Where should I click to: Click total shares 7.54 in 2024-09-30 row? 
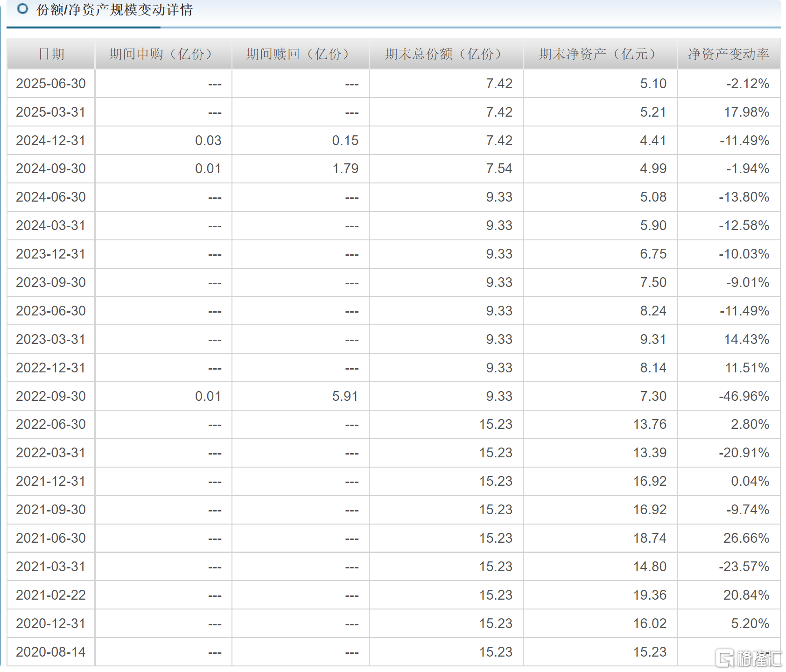pos(499,168)
